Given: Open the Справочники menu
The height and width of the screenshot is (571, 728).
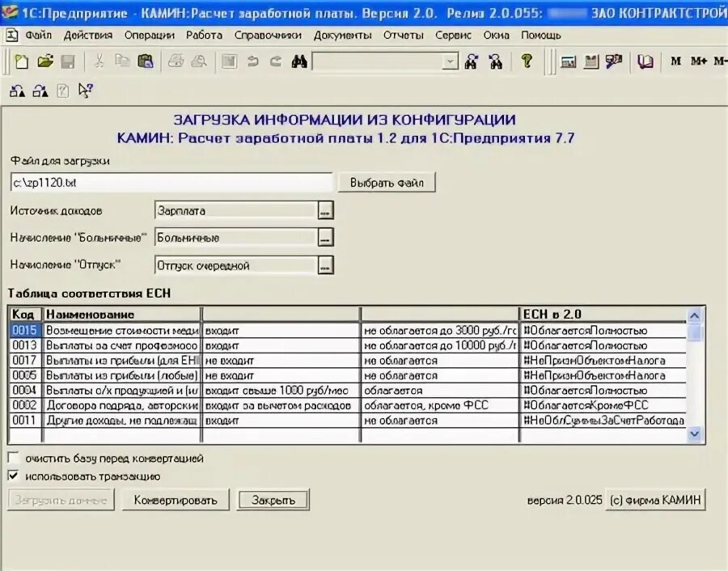Looking at the screenshot, I should (267, 35).
